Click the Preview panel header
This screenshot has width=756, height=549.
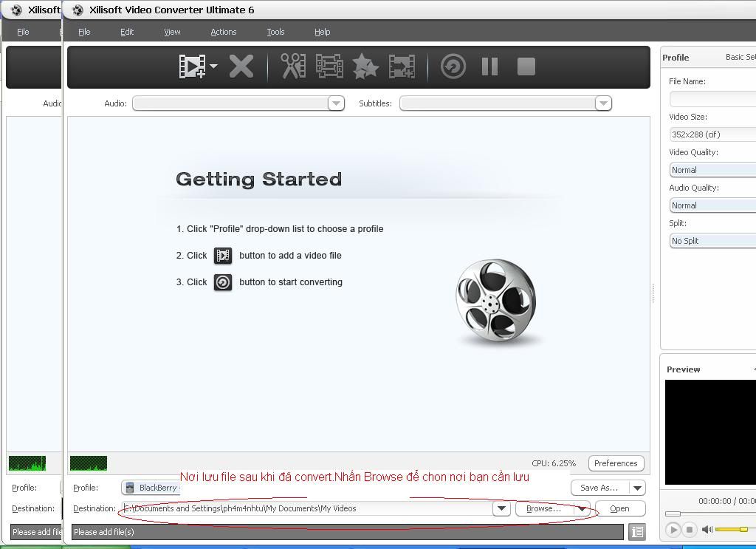(683, 369)
